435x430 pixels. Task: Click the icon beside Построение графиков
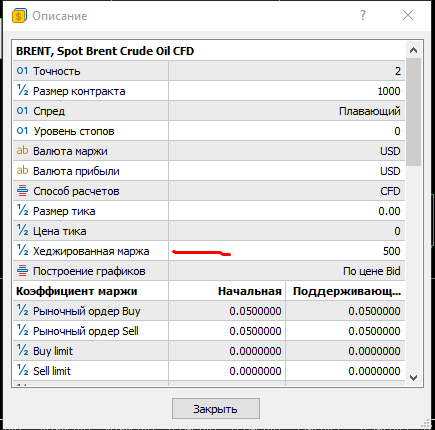click(x=22, y=271)
